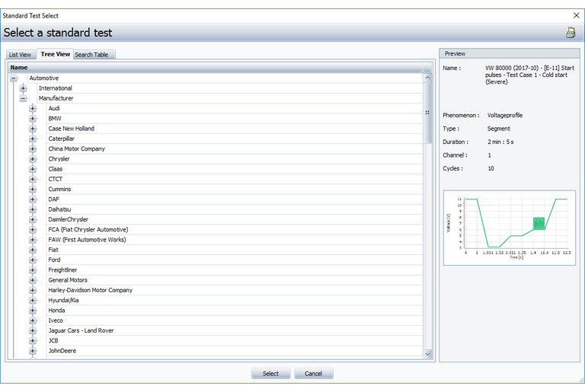Expand the Case New Holland node
Viewport: 585px width, 392px height.
click(33, 129)
